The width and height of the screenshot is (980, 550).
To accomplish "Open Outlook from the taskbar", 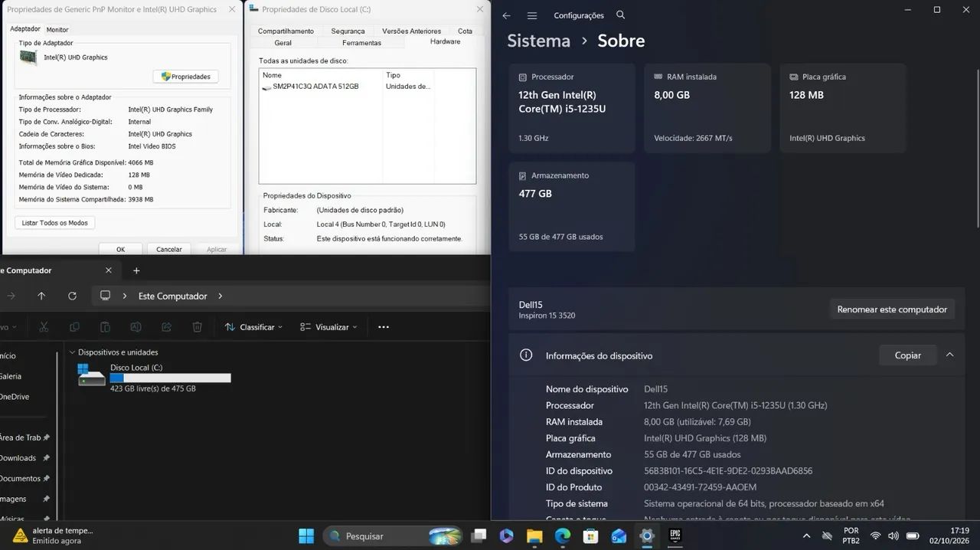I will [619, 535].
